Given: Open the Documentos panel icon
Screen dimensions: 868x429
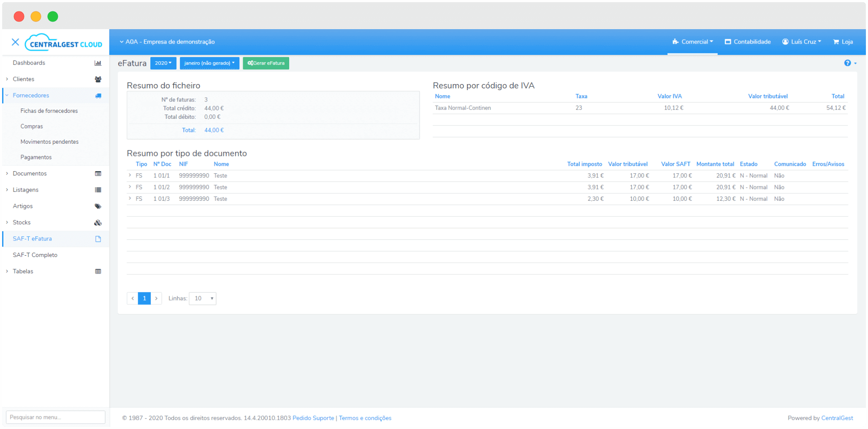Looking at the screenshot, I should pyautogui.click(x=98, y=173).
